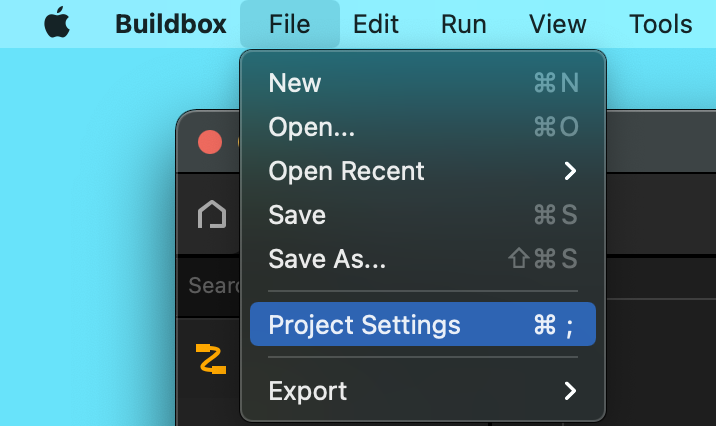This screenshot has width=716, height=426.
Task: Close the File menu in menu bar
Action: coord(290,24)
